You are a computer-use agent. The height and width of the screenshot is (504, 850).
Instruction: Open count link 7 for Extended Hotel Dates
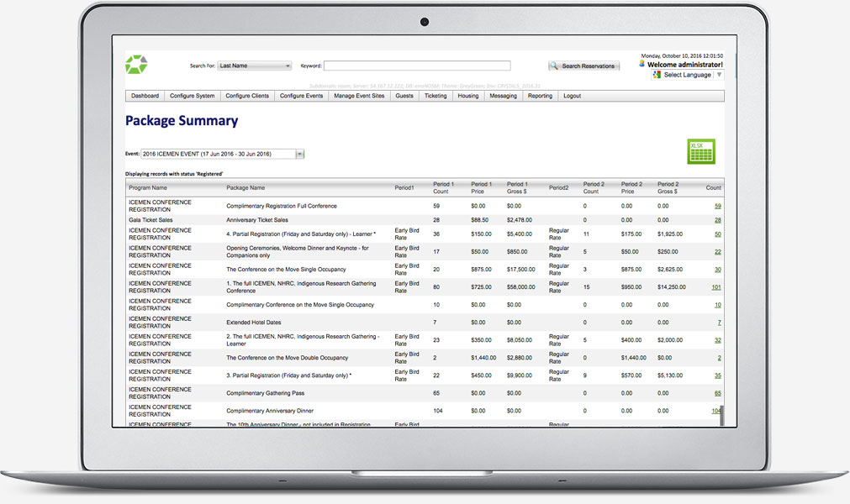tap(720, 323)
